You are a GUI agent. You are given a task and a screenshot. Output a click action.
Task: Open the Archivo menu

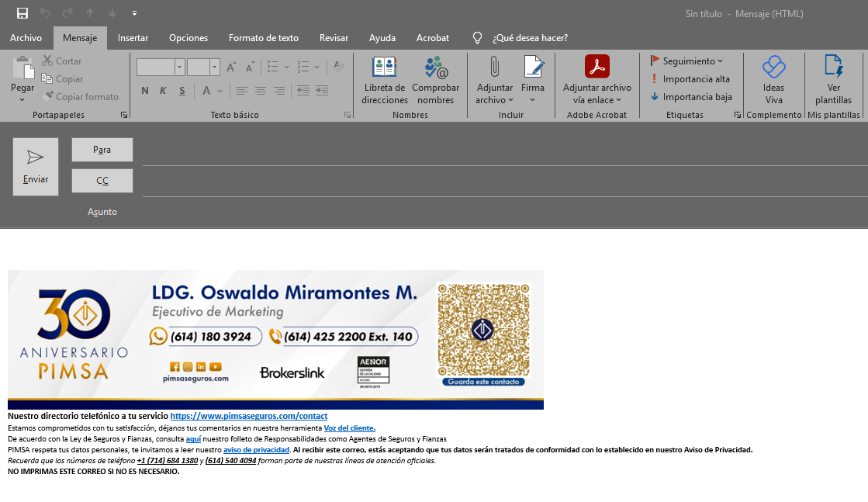(x=26, y=38)
